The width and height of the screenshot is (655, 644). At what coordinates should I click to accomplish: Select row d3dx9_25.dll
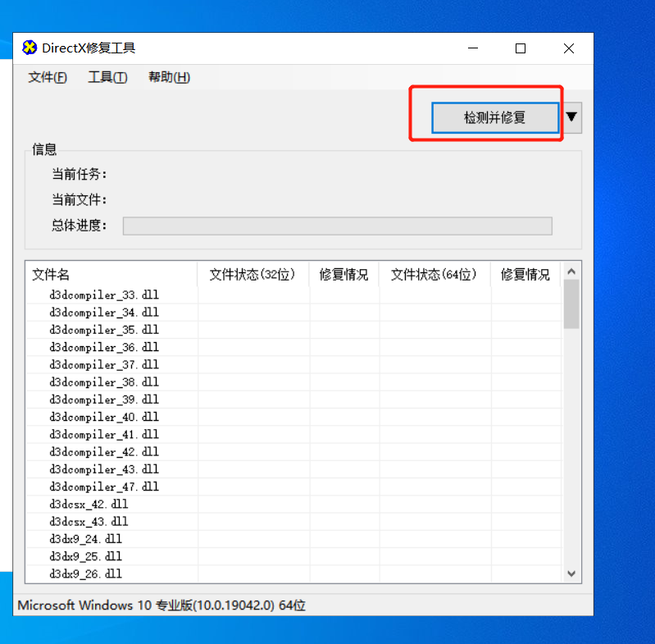(x=294, y=557)
